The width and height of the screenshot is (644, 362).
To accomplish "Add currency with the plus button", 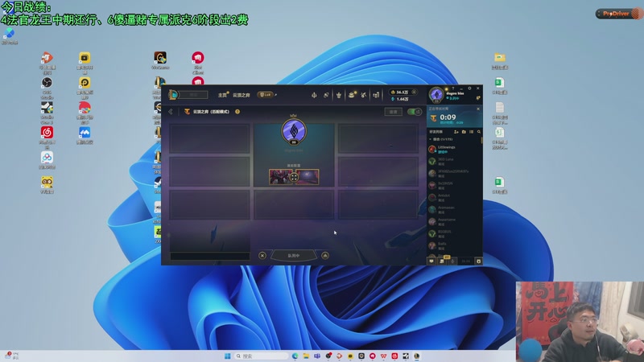I will tap(414, 93).
